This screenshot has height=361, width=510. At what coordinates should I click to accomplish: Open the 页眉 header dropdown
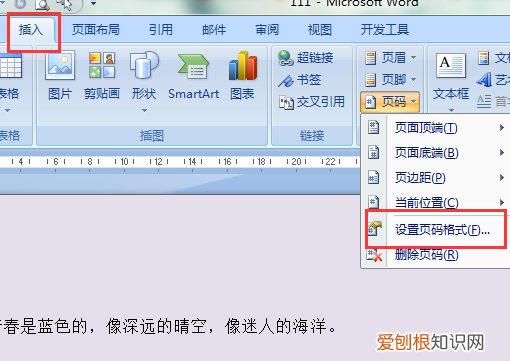click(390, 58)
